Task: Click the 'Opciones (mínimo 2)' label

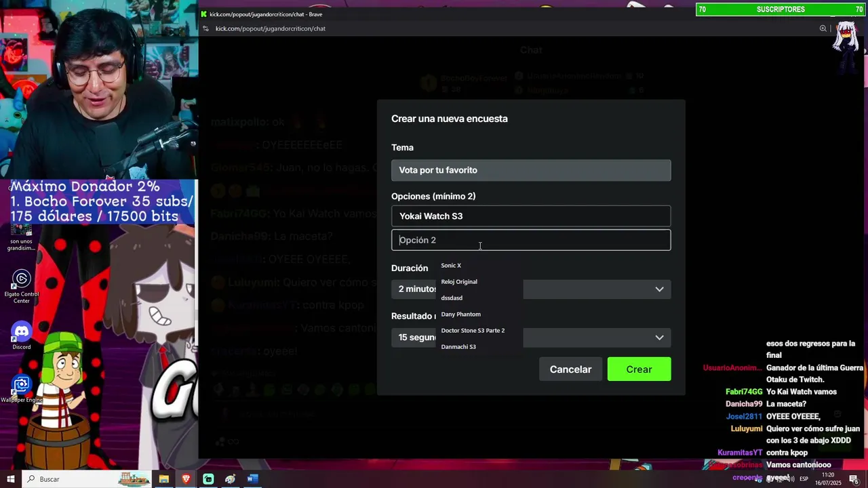Action: [x=433, y=196]
